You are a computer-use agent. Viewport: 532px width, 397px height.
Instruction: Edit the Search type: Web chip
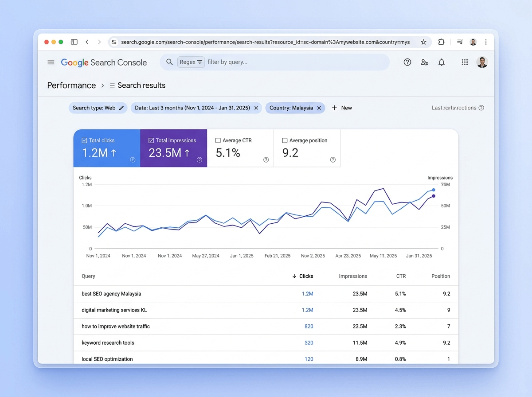coord(98,108)
